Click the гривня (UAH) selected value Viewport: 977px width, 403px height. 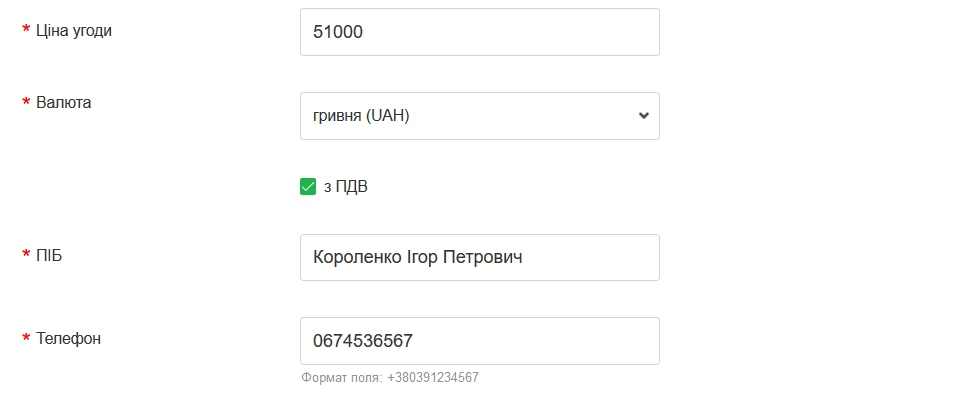tap(361, 116)
